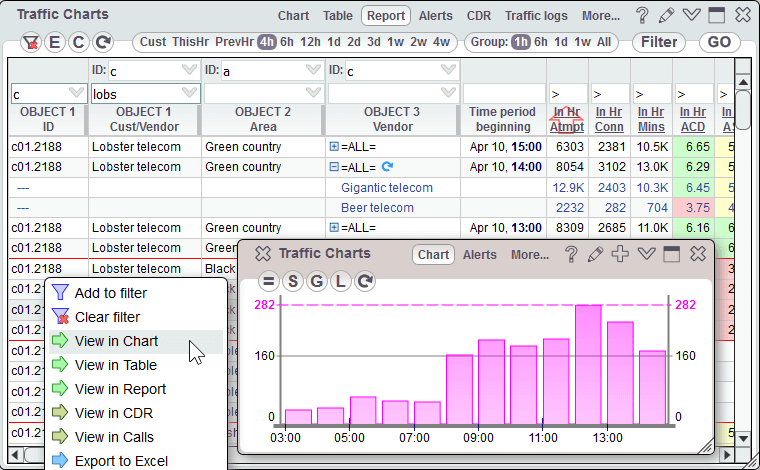Click the plus icon in chart popup header

pos(620,254)
